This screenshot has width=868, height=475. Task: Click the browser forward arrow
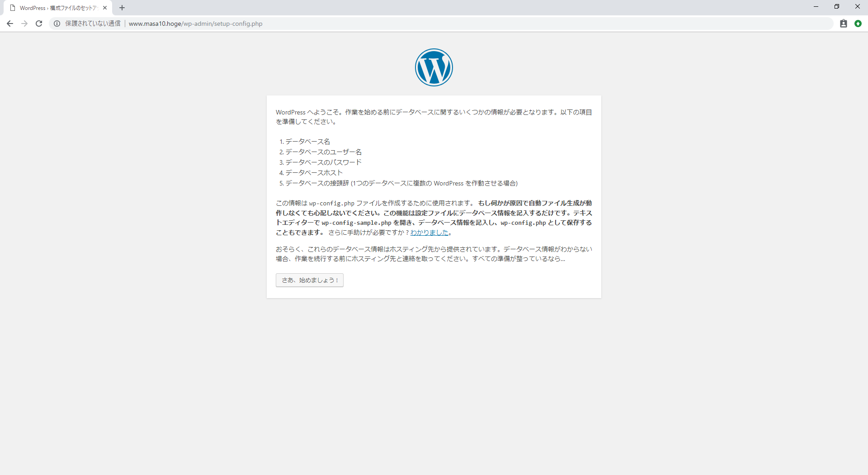(x=24, y=24)
